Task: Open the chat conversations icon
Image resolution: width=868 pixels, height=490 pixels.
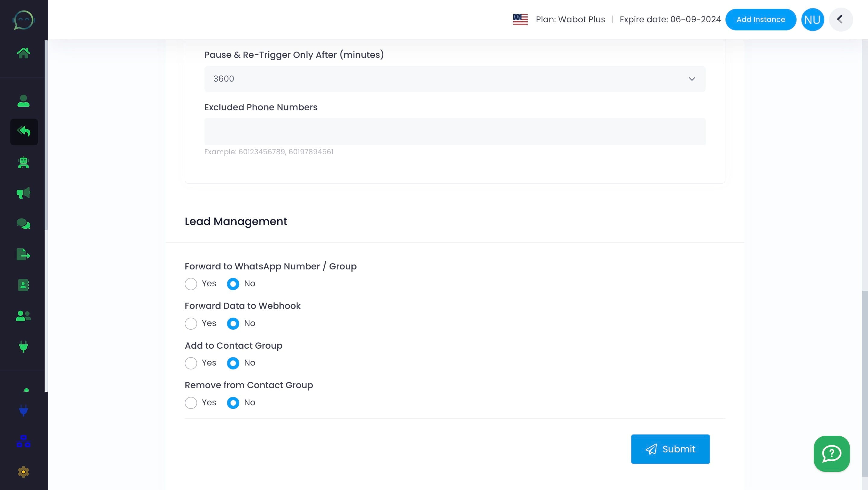Action: point(24,223)
